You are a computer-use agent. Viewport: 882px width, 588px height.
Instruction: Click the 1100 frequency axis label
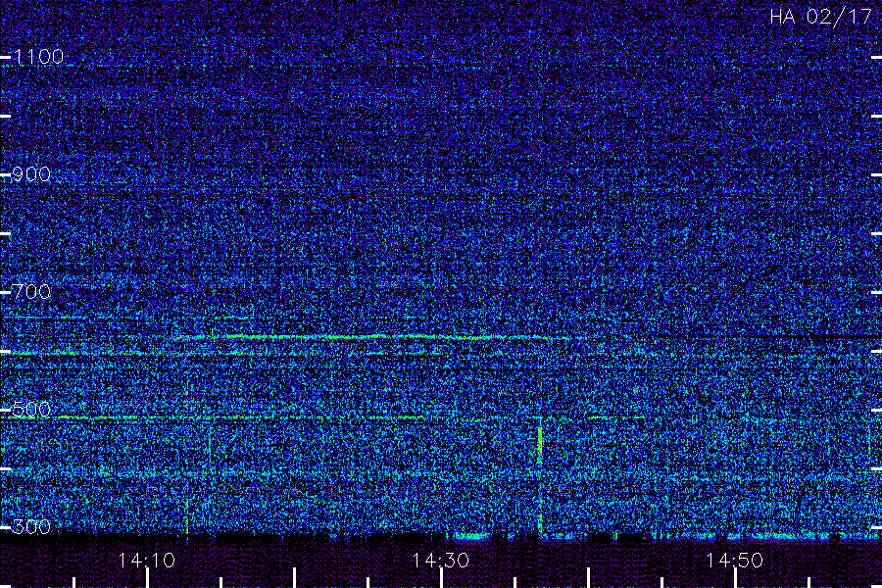pyautogui.click(x=39, y=57)
